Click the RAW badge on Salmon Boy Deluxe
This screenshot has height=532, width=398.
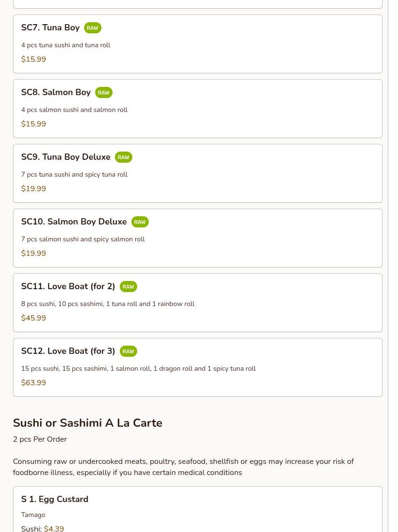click(x=140, y=222)
